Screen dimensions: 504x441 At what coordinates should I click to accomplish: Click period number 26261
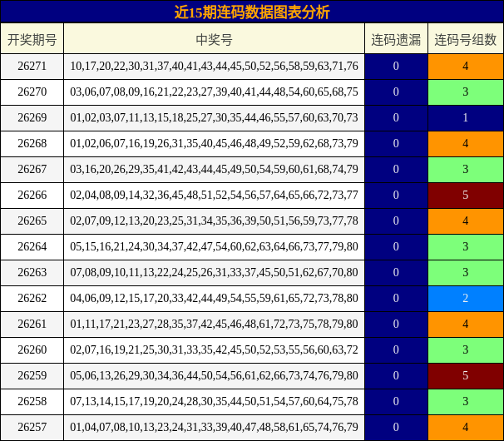[32, 324]
